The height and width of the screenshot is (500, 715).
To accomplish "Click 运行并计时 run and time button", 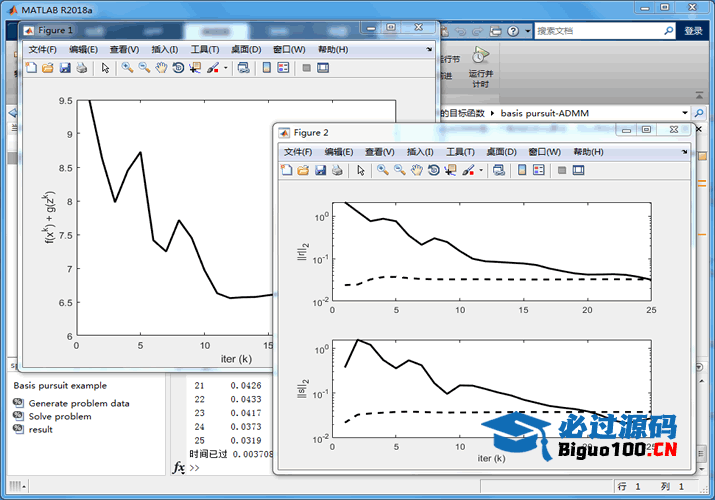I will coord(480,67).
